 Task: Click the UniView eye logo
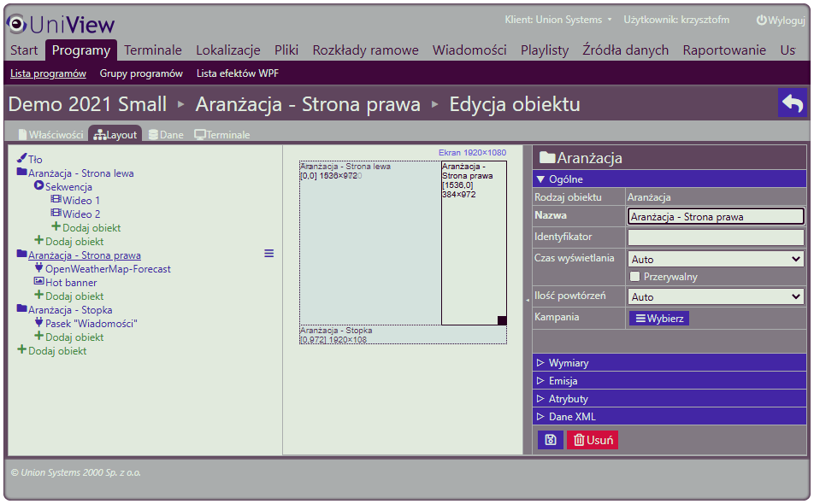pyautogui.click(x=16, y=24)
